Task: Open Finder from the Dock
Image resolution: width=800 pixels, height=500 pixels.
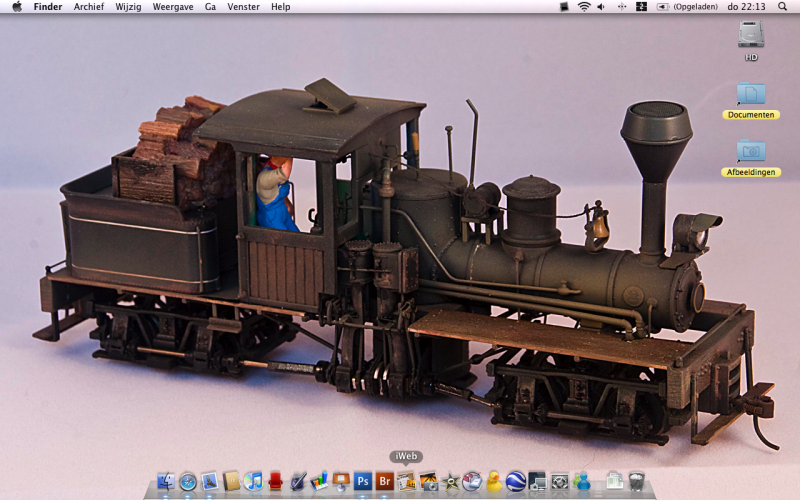Action: point(166,481)
